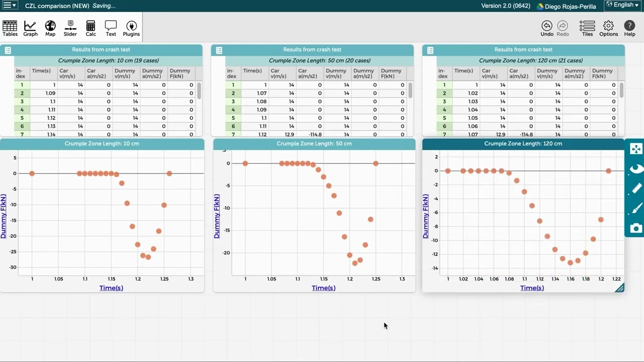This screenshot has height=362, width=644.
Task: Open the Calc calculator tool
Action: [91, 28]
